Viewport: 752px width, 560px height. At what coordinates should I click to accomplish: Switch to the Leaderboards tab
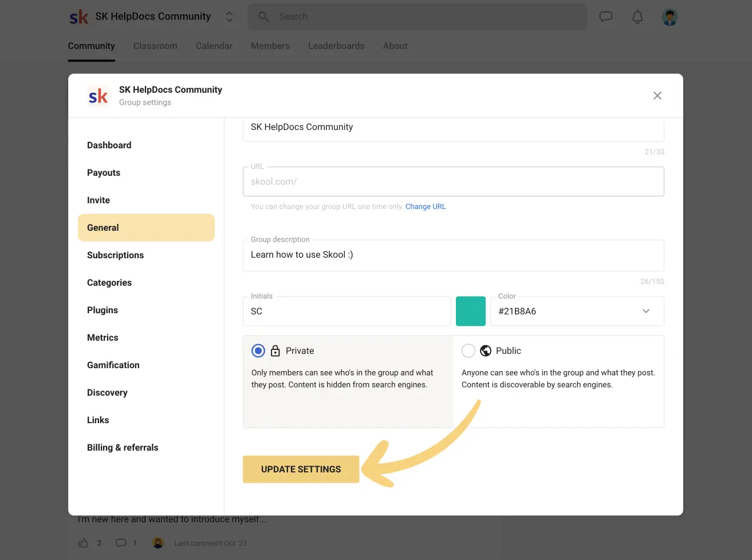[x=336, y=46]
